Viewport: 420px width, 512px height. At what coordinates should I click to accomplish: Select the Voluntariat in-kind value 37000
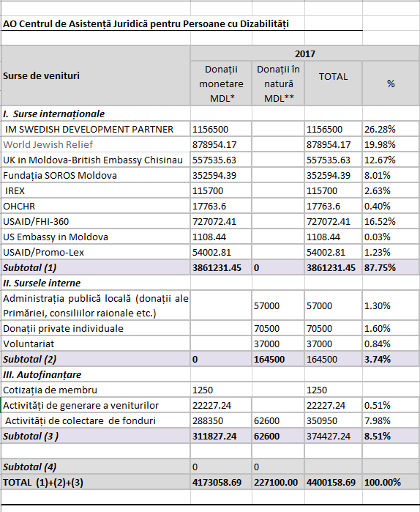[x=278, y=344]
